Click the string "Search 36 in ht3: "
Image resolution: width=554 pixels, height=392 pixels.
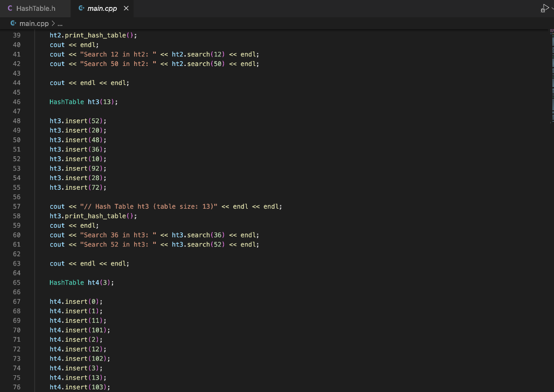[118, 235]
